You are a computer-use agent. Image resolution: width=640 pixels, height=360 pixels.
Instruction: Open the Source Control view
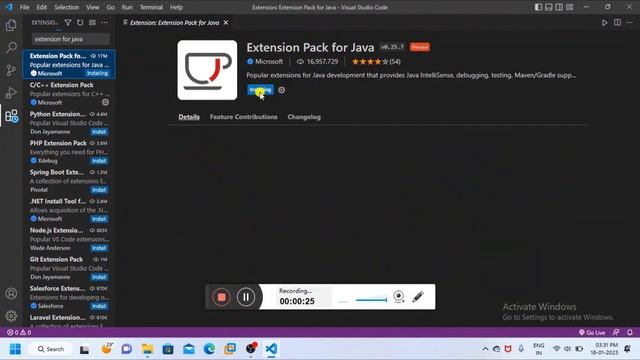(x=11, y=70)
